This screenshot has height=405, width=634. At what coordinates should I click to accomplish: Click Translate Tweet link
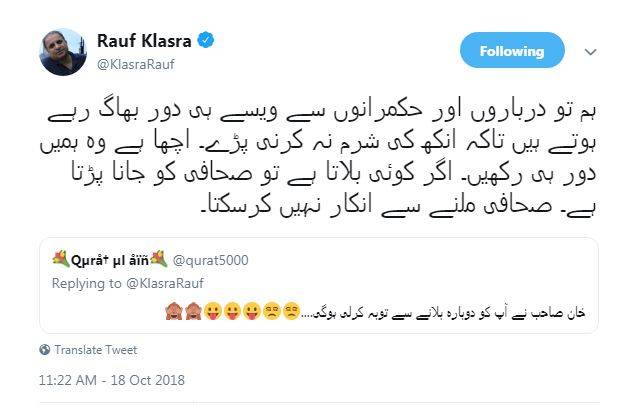pos(96,350)
